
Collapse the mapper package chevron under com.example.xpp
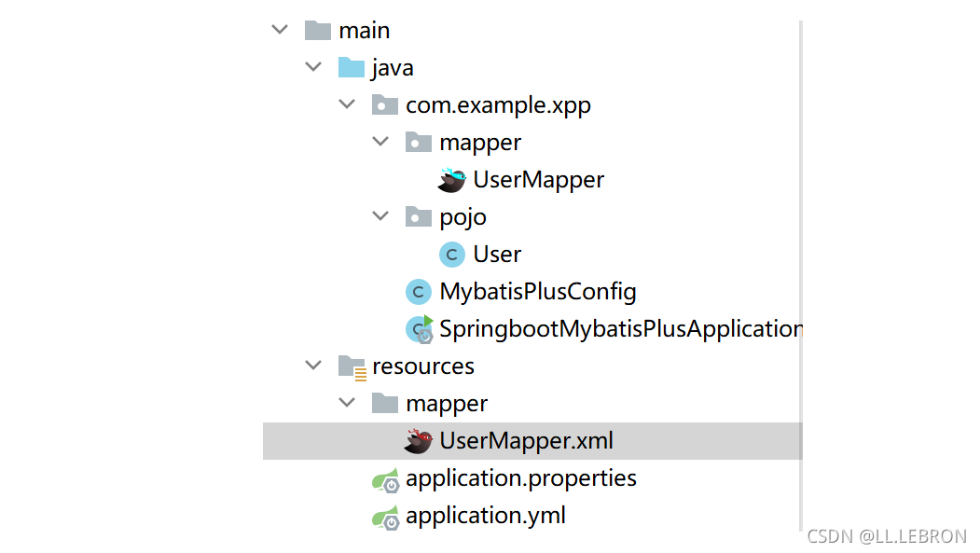[380, 142]
